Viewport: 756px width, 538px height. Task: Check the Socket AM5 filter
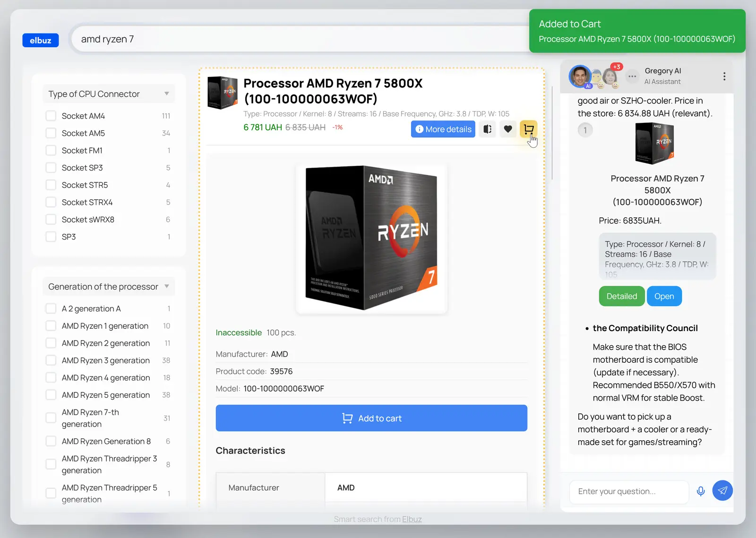51,133
